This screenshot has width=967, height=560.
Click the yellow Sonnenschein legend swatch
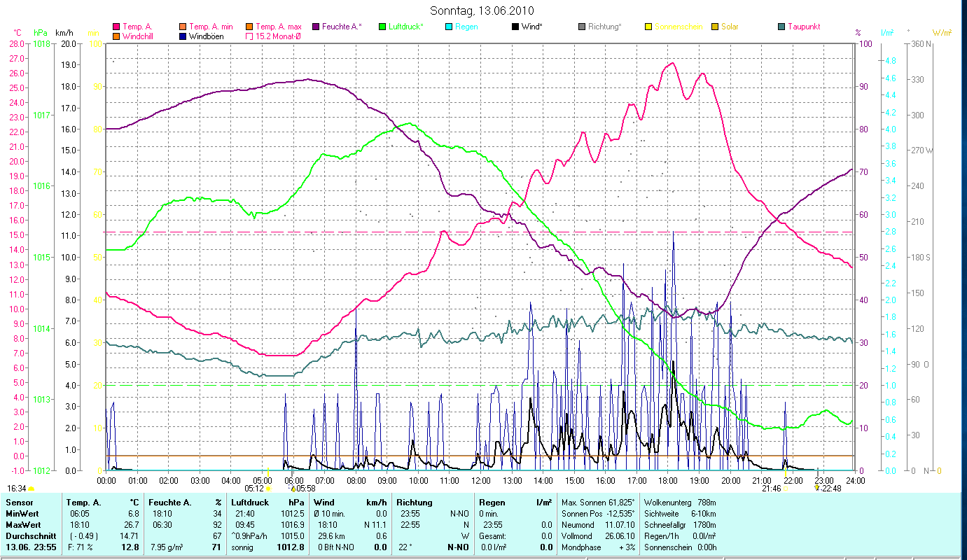click(648, 27)
